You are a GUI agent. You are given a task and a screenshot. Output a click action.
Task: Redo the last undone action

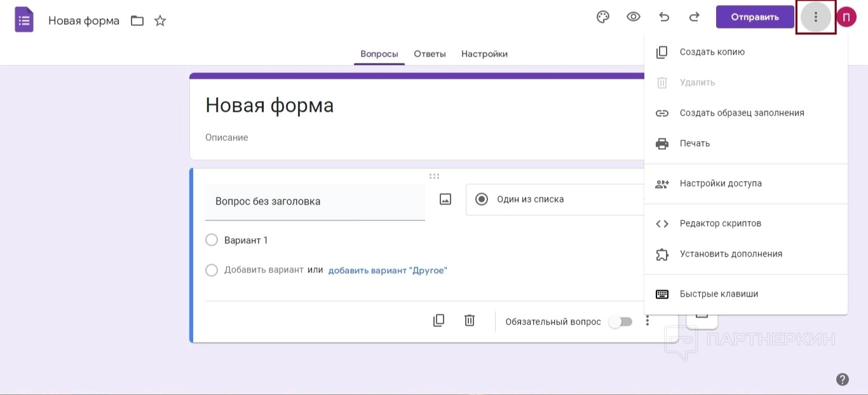coord(695,17)
